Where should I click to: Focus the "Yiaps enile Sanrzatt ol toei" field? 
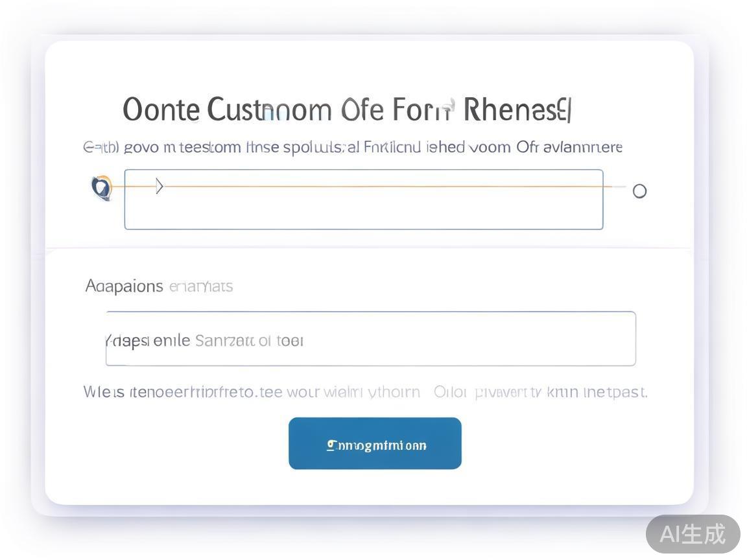(370, 339)
